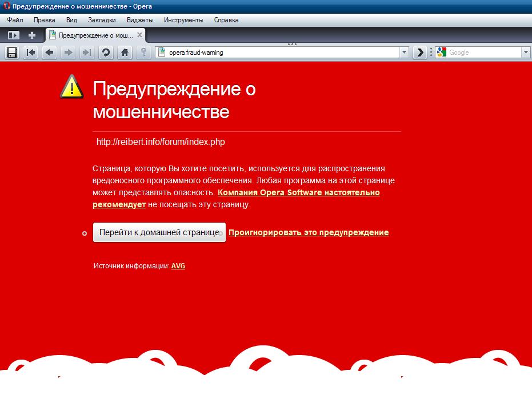Viewport: 532px width, 407px height.
Task: Open the Инструменты menu
Action: tap(183, 20)
